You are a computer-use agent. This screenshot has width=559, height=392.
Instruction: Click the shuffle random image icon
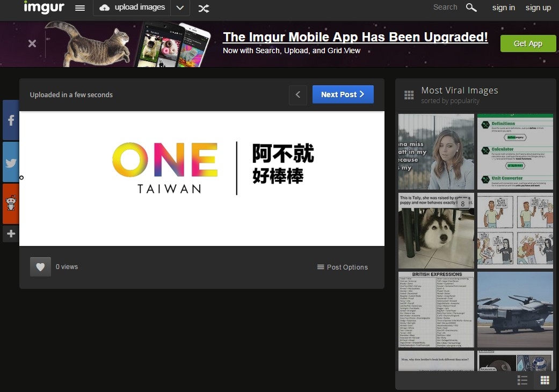click(204, 8)
